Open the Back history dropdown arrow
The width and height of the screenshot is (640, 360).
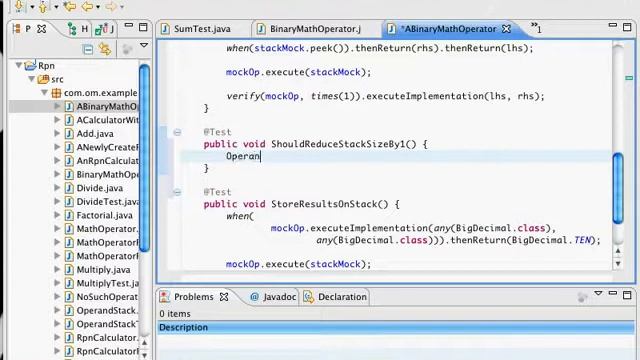click(98, 7)
